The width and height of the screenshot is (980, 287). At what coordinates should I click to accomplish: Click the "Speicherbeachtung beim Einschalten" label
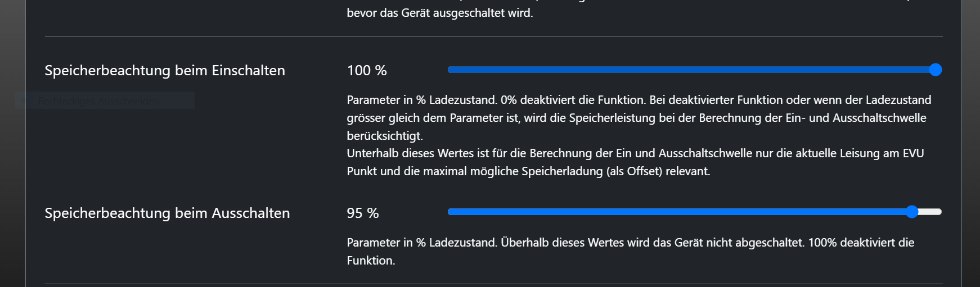coord(165,70)
